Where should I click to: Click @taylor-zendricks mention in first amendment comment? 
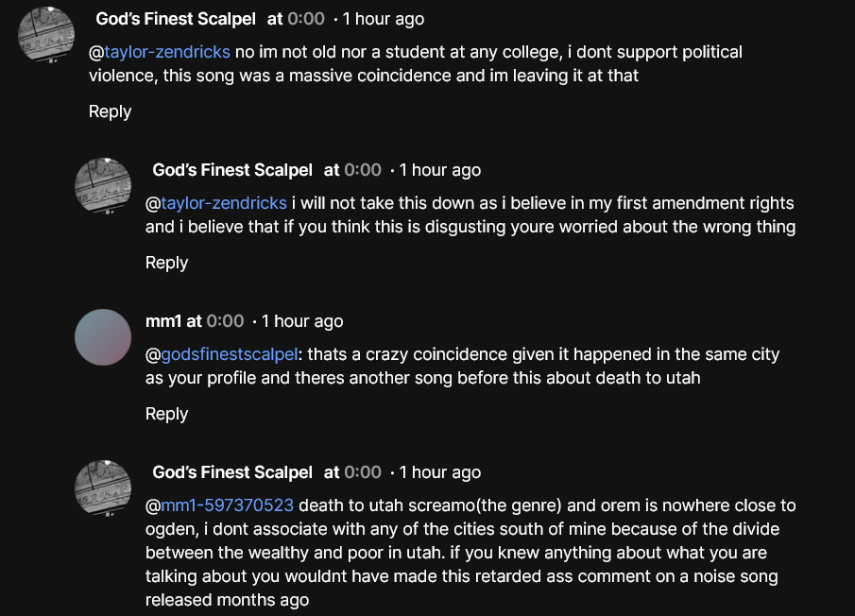coord(216,202)
